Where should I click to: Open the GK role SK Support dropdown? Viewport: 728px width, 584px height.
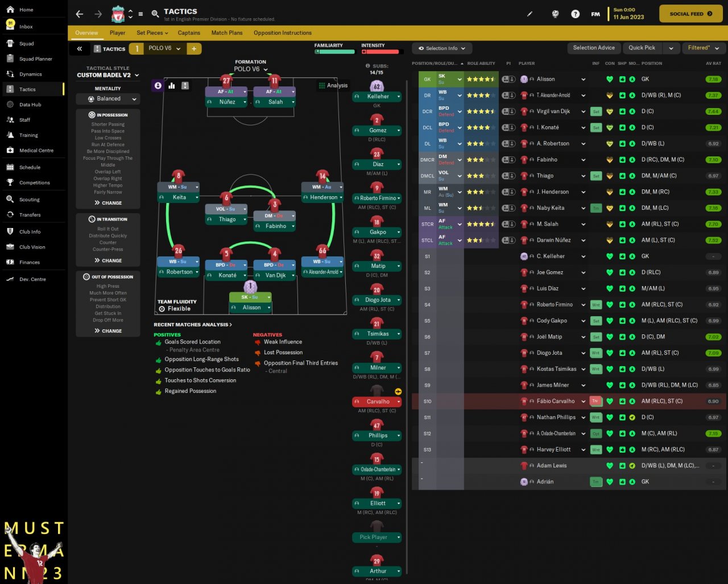tap(450, 80)
